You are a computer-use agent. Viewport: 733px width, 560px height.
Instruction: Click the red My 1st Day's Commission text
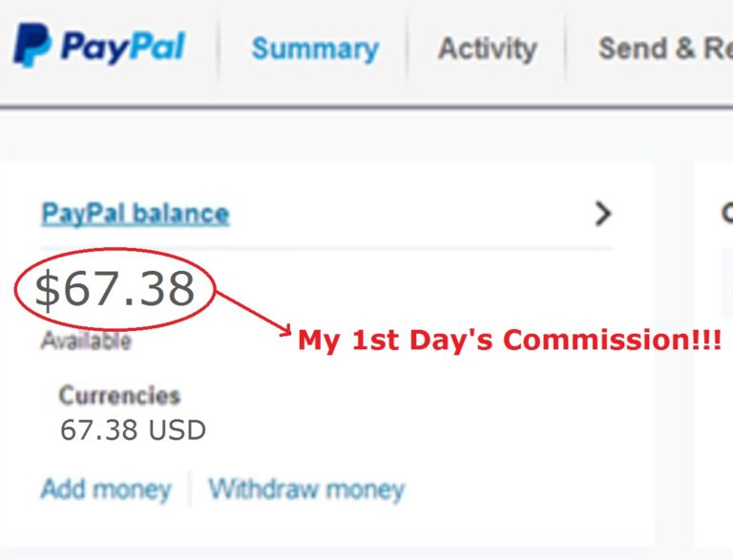510,340
